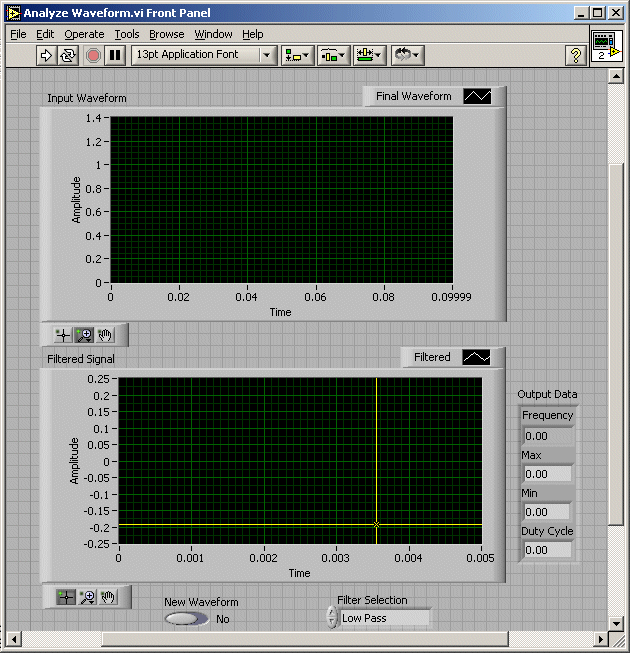Start Run Continuously mode

click(x=69, y=55)
